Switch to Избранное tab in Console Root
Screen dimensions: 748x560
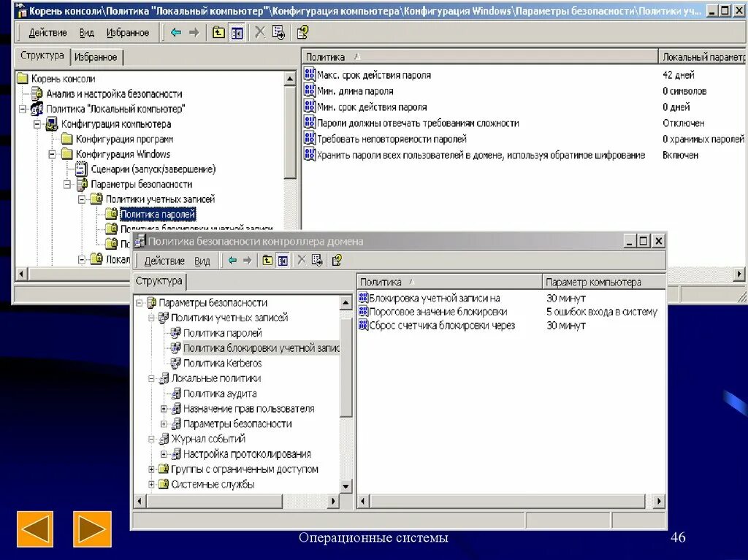(96, 57)
